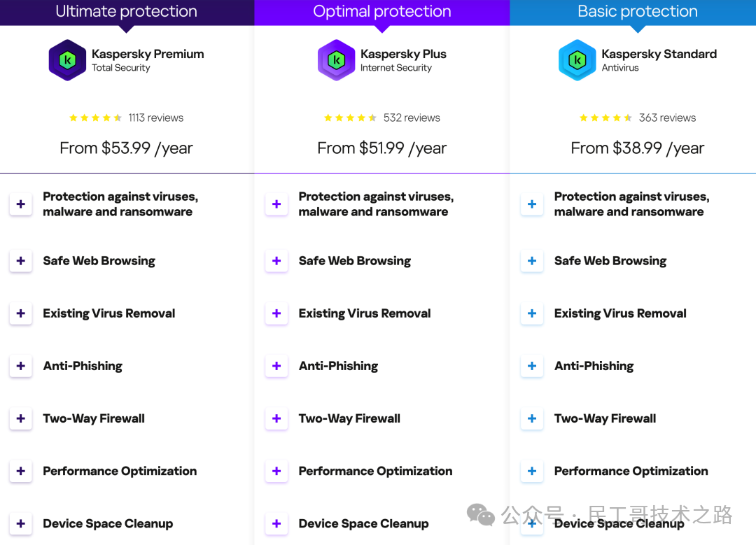Viewport: 756px width, 545px height.
Task: Click the Kaspersky Standard star rating
Action: (605, 118)
